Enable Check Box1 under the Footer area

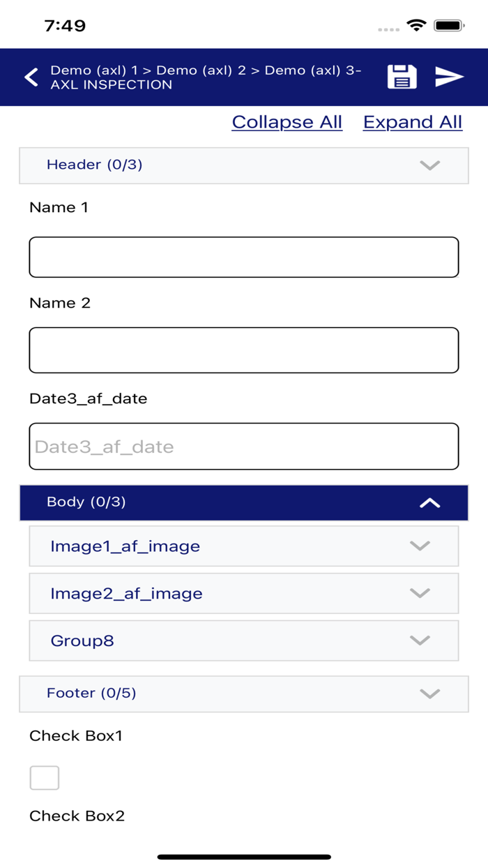pyautogui.click(x=44, y=777)
